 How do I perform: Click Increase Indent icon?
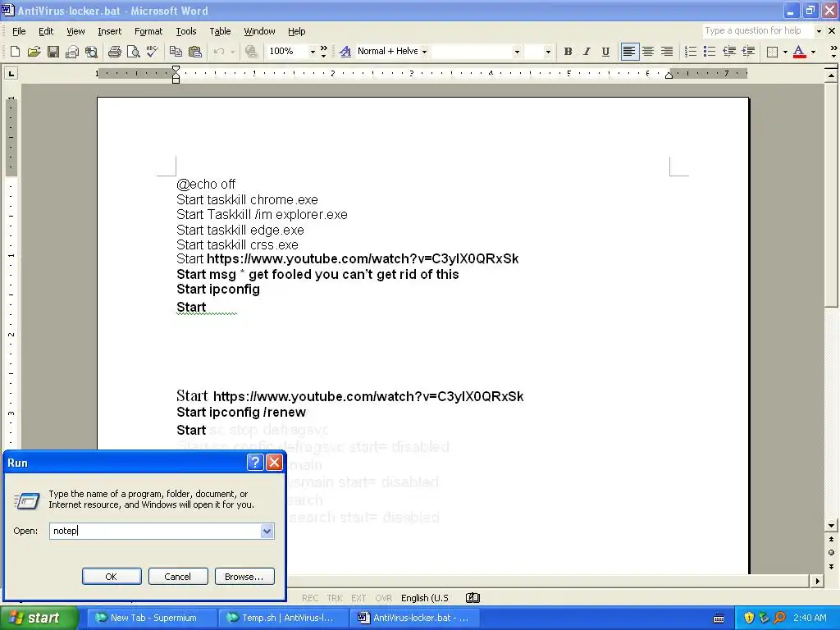pos(748,52)
